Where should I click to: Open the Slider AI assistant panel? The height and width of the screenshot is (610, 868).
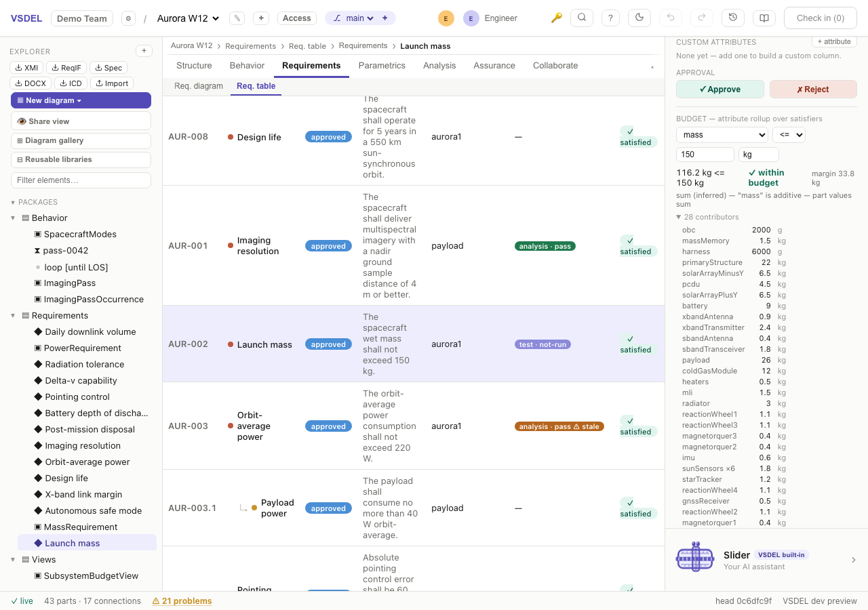click(766, 560)
